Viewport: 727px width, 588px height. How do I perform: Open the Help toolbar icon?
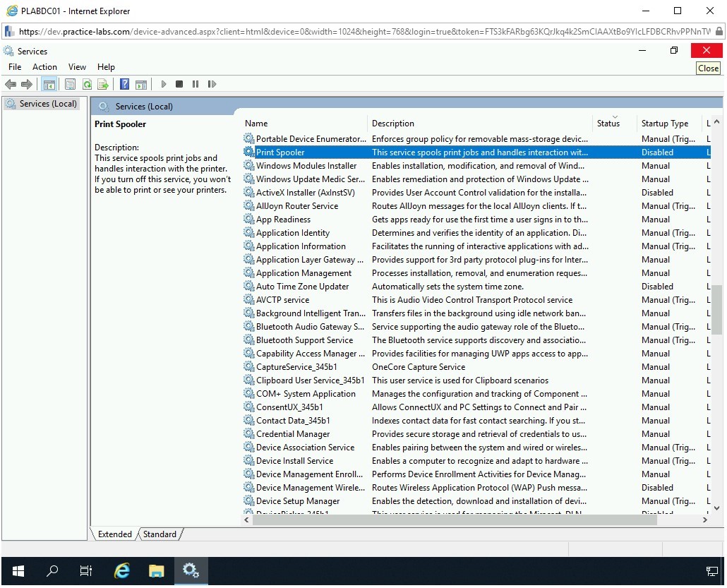coord(124,84)
